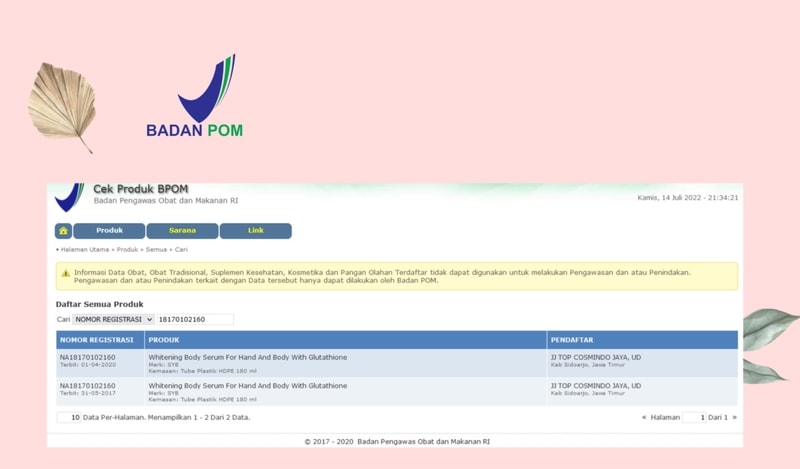Viewport: 800px width, 469px height.
Task: Select row NA18170102160 issued 01-04-2020
Action: tap(397, 363)
